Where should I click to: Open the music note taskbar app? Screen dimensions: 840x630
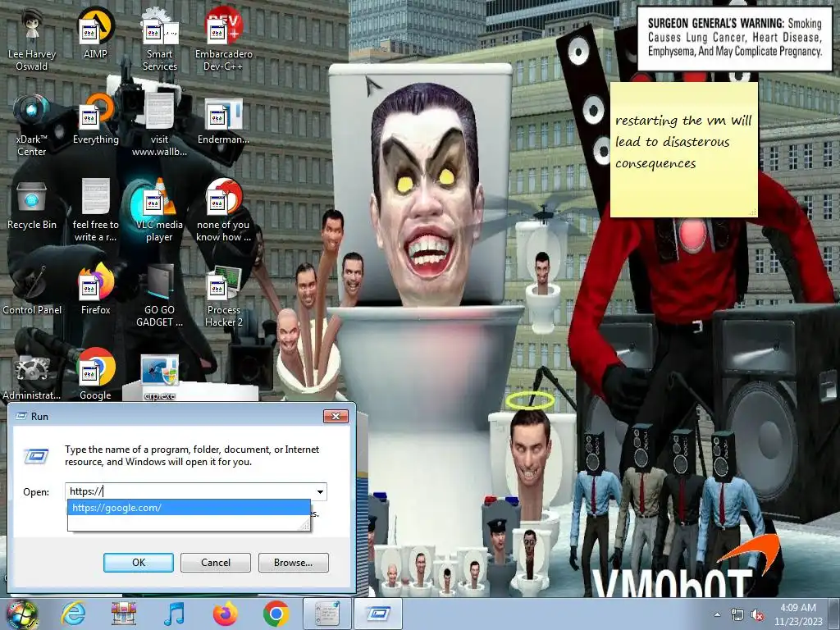coord(174,614)
